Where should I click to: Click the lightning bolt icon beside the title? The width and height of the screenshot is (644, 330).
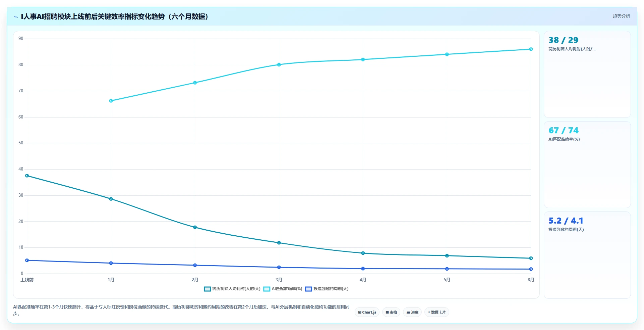(16, 17)
